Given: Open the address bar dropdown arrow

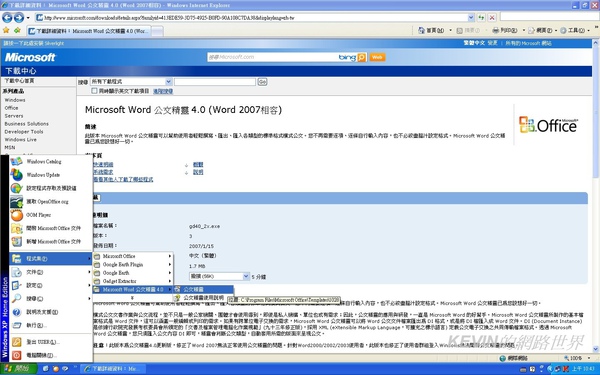Looking at the screenshot, I should [x=471, y=18].
